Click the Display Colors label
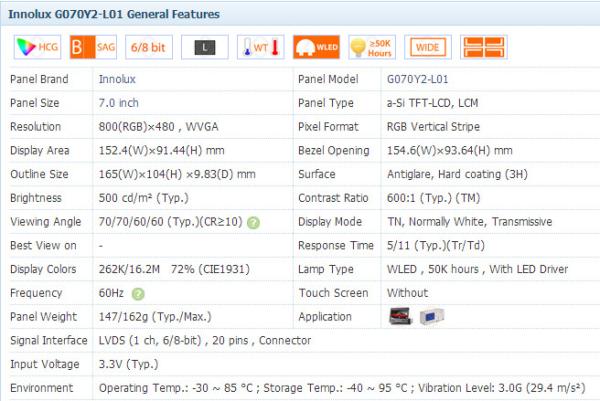 [x=43, y=269]
